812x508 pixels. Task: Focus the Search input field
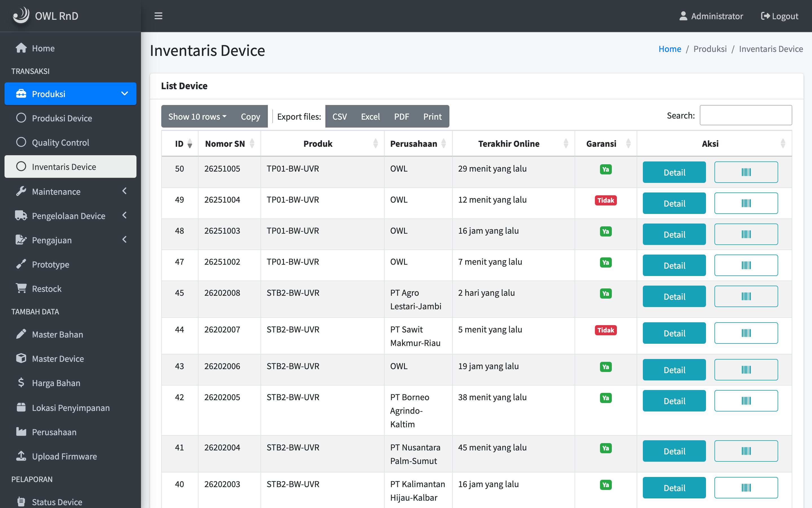[x=745, y=115]
